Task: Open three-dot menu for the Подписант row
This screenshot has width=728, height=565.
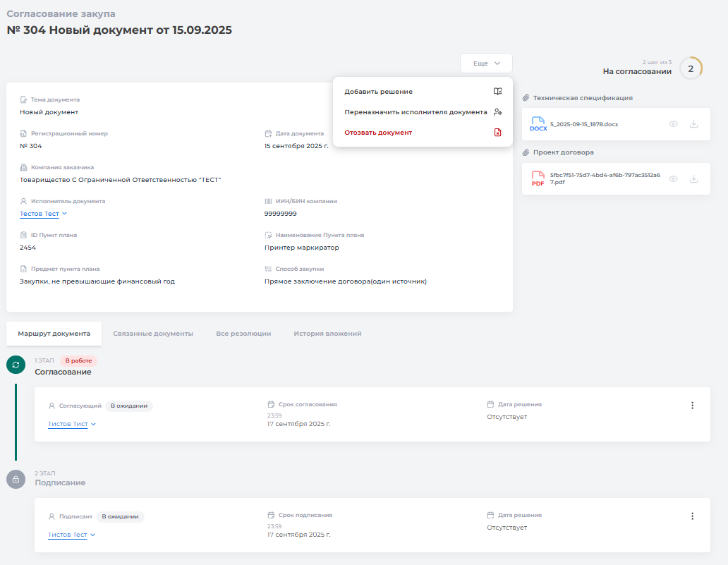Action: click(x=692, y=516)
